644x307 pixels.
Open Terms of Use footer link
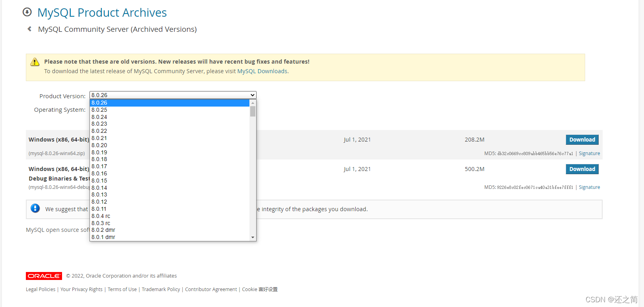click(122, 290)
